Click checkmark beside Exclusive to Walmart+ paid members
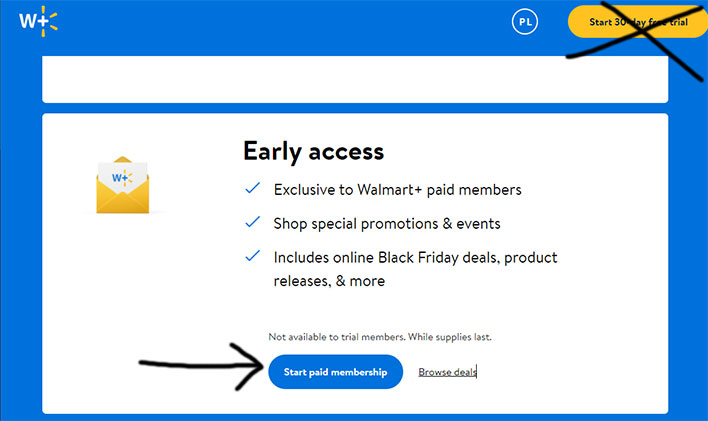708x421 pixels. point(253,189)
